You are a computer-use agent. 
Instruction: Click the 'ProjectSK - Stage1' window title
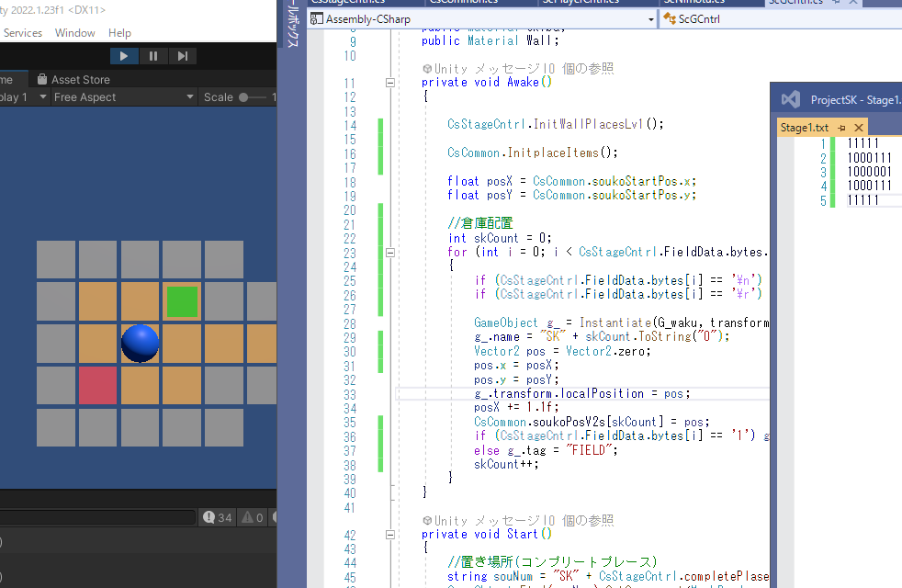click(856, 99)
